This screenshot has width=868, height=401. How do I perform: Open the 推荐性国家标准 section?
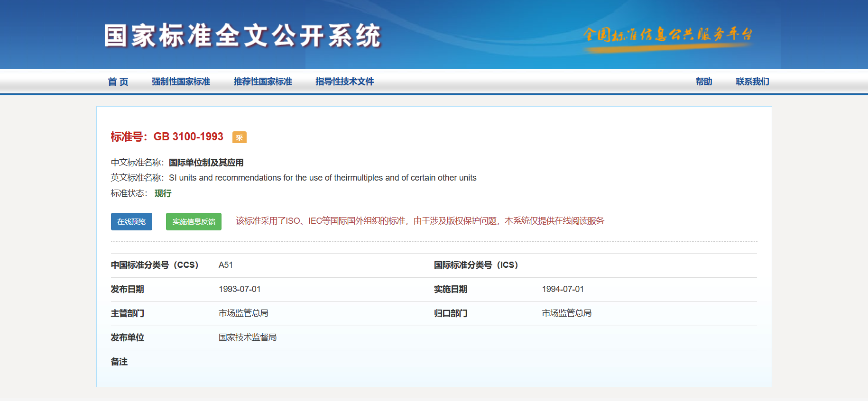click(263, 82)
